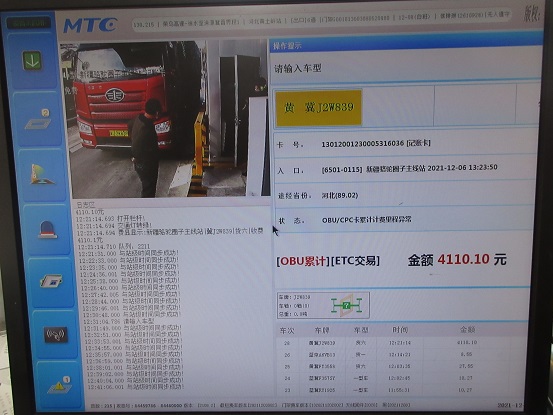
Task: Click the table row with time 11:55:31
Action: click(402, 390)
